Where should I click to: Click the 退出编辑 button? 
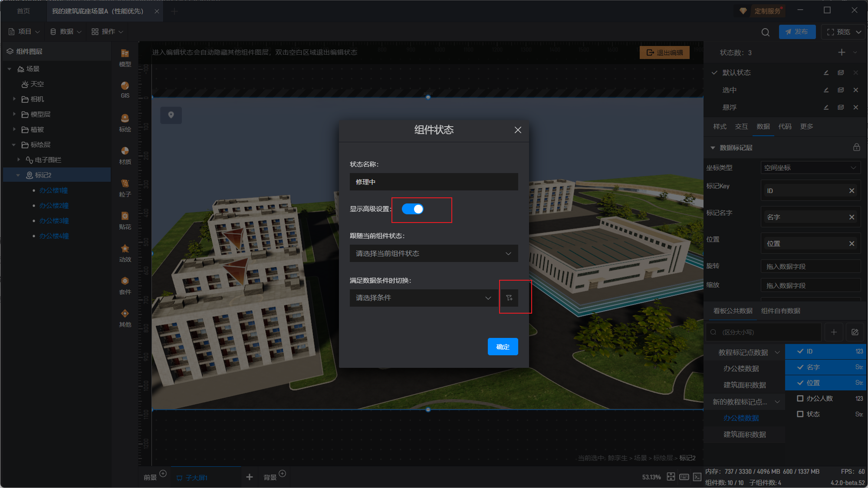coord(664,52)
